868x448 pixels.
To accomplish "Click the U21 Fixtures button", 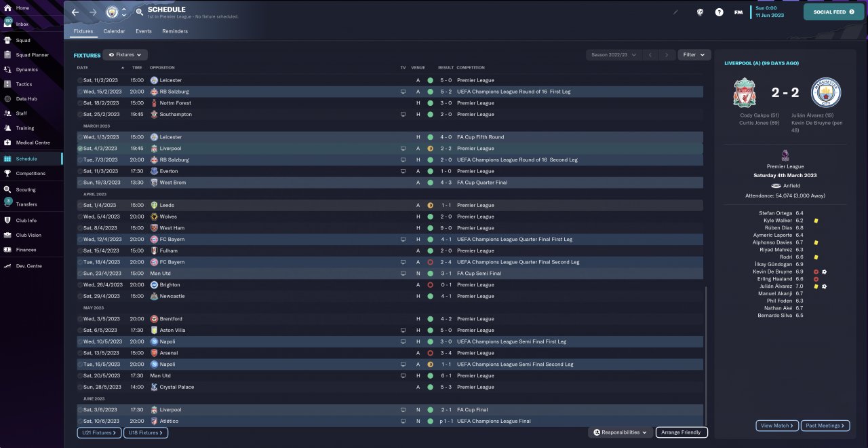I will coord(99,432).
